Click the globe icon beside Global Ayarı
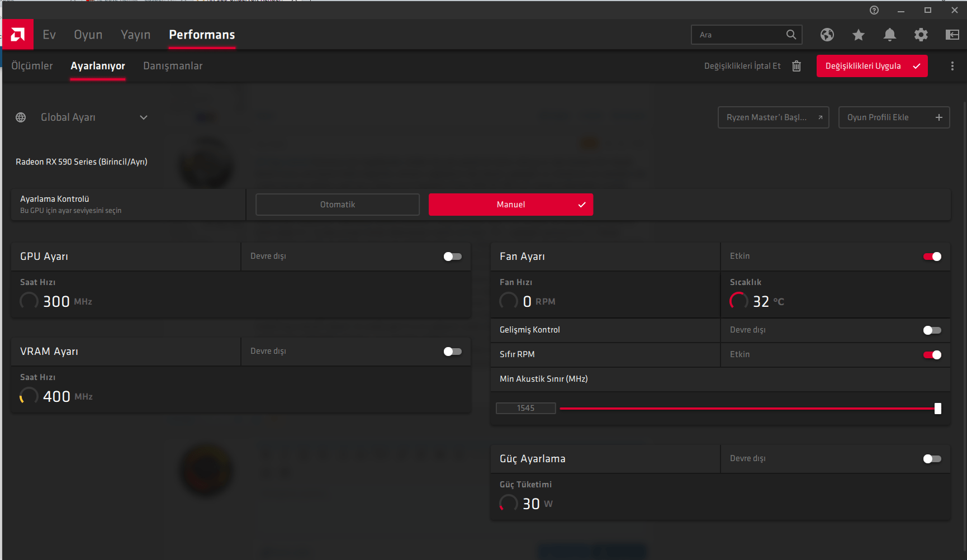 click(21, 117)
